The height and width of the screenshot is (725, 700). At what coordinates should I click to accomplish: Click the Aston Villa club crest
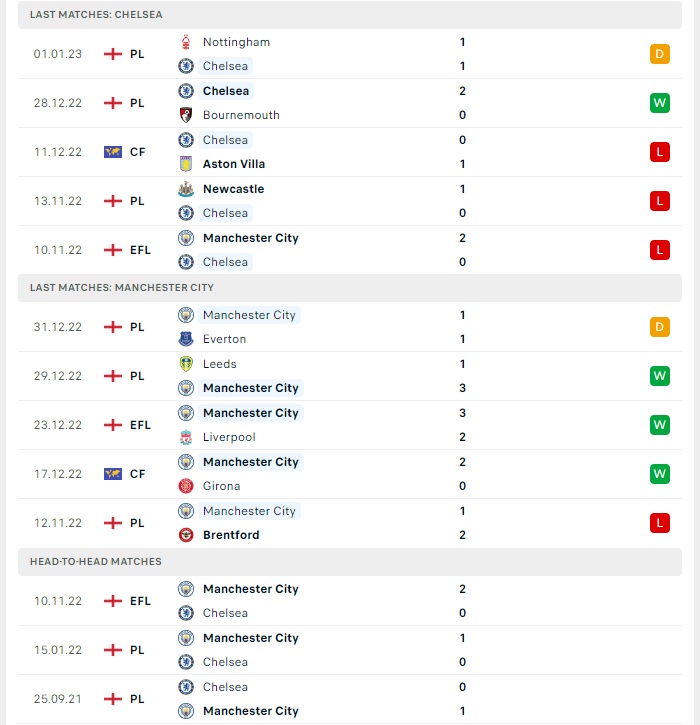point(186,164)
